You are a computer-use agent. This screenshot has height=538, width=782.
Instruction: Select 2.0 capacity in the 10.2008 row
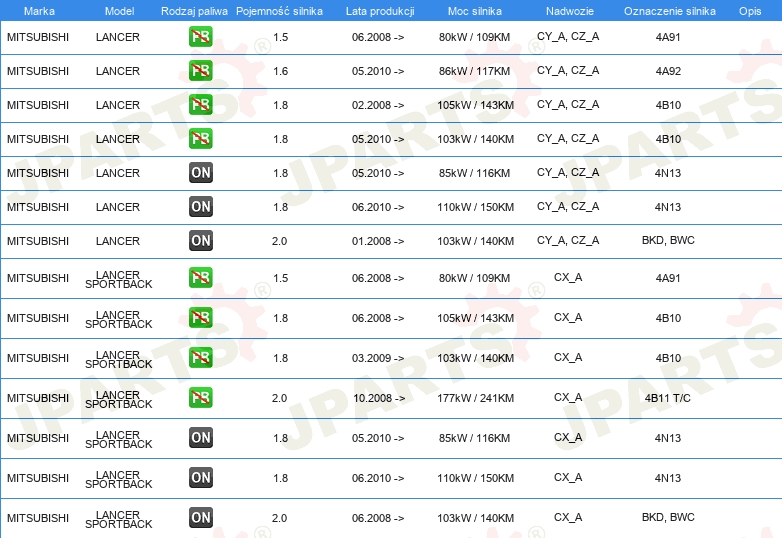tap(279, 398)
